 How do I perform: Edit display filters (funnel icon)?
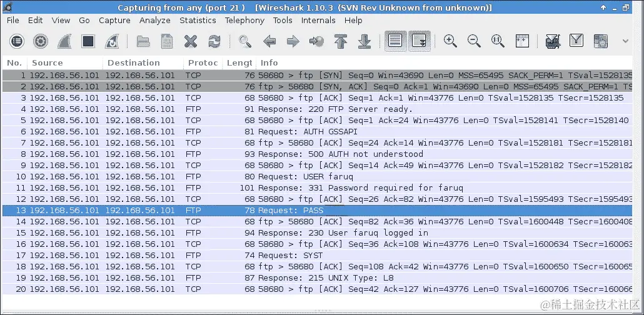(576, 40)
